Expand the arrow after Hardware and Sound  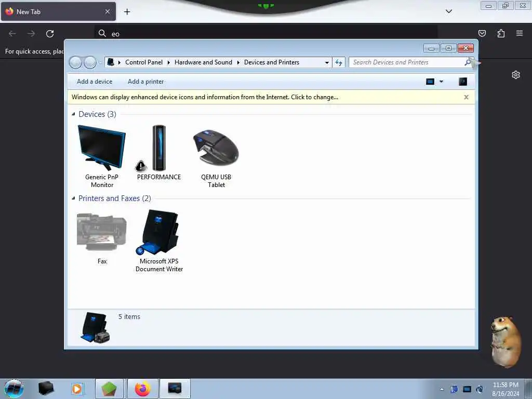pyautogui.click(x=238, y=62)
